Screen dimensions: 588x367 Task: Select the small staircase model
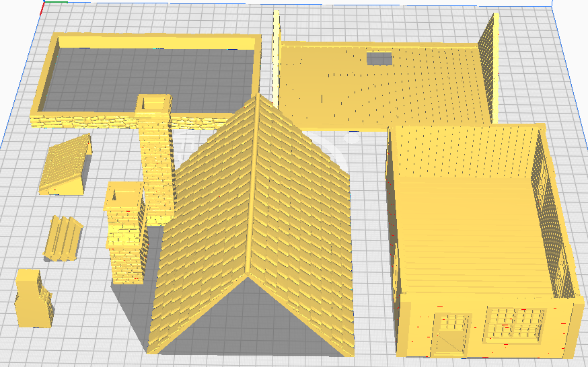[63, 239]
